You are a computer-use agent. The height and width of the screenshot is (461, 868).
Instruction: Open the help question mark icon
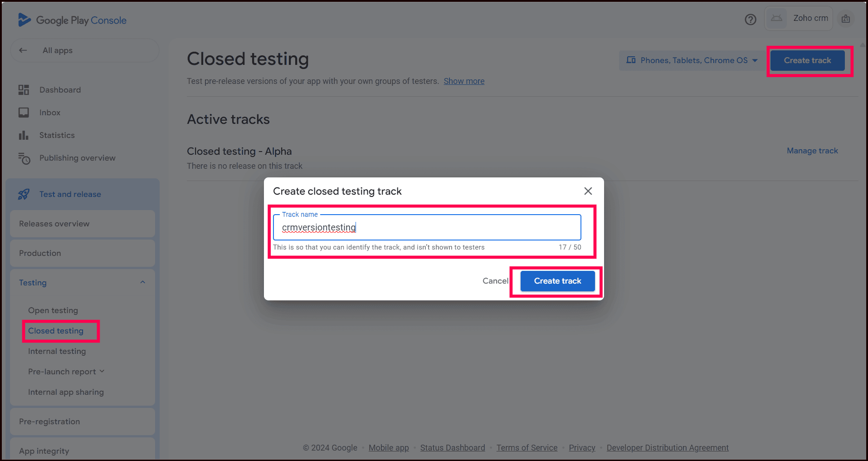pyautogui.click(x=751, y=20)
